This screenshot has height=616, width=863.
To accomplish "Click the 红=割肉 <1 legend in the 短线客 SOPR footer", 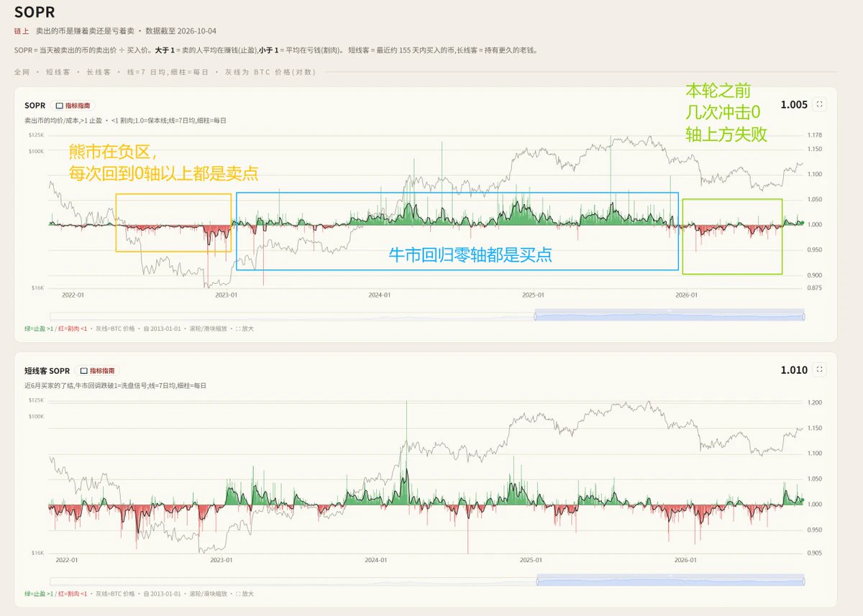I will (73, 594).
